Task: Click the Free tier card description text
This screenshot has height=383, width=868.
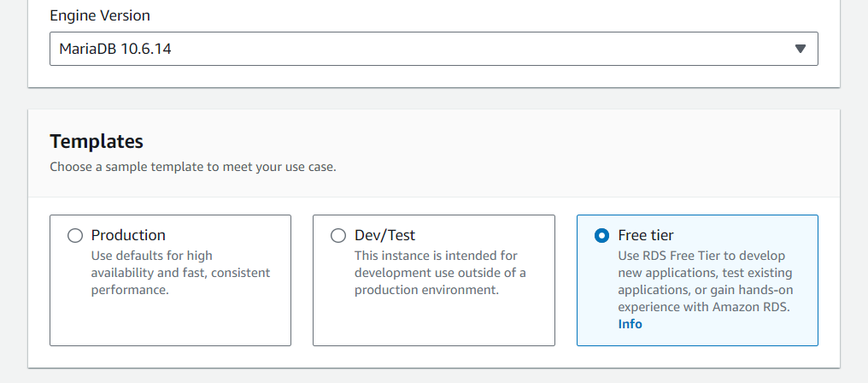Action: 706,281
